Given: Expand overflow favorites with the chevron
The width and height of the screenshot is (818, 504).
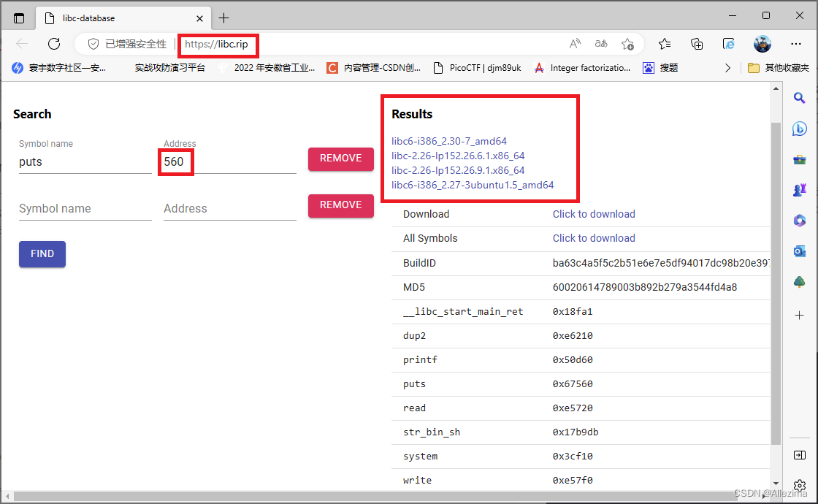Looking at the screenshot, I should [x=727, y=67].
